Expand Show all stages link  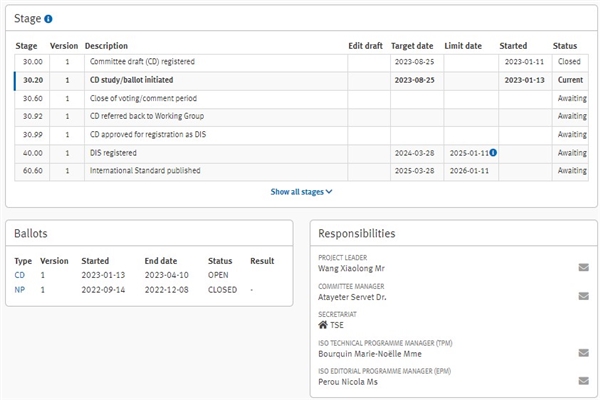[x=301, y=191]
